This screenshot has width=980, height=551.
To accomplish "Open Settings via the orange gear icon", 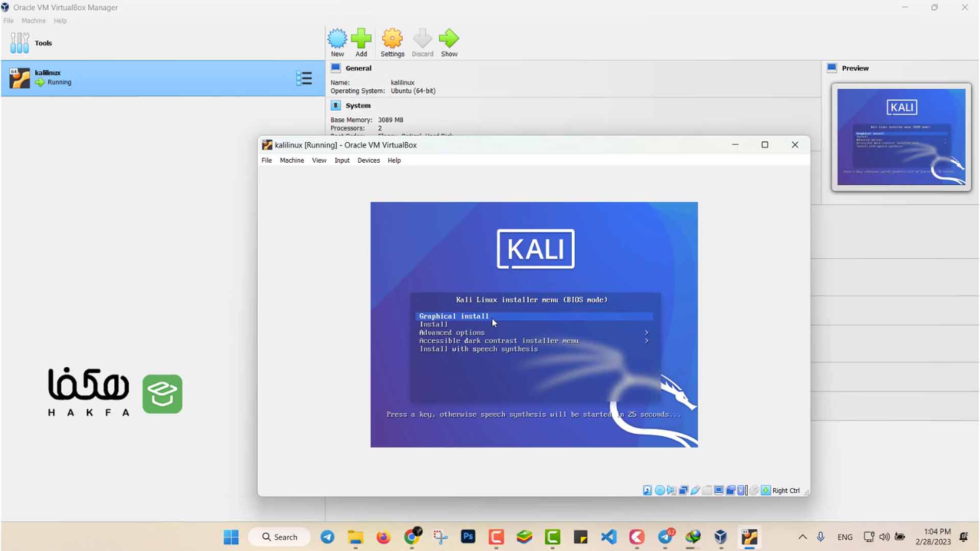I will [393, 38].
